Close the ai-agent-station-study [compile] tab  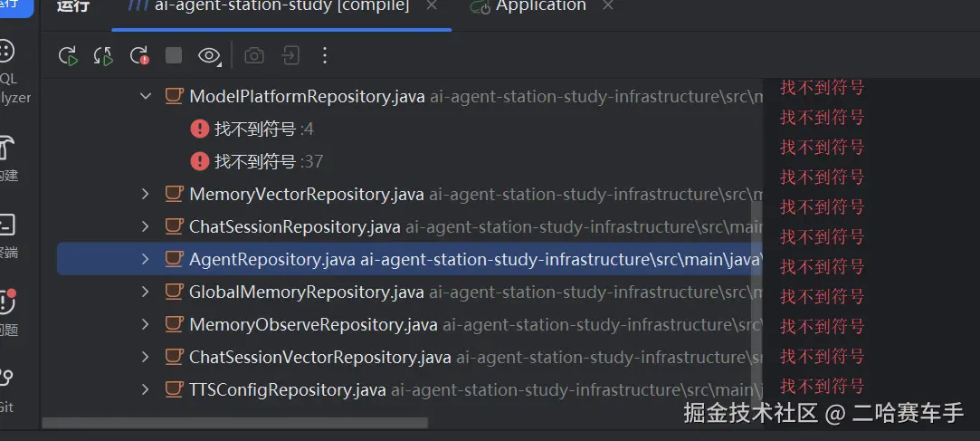[x=432, y=5]
